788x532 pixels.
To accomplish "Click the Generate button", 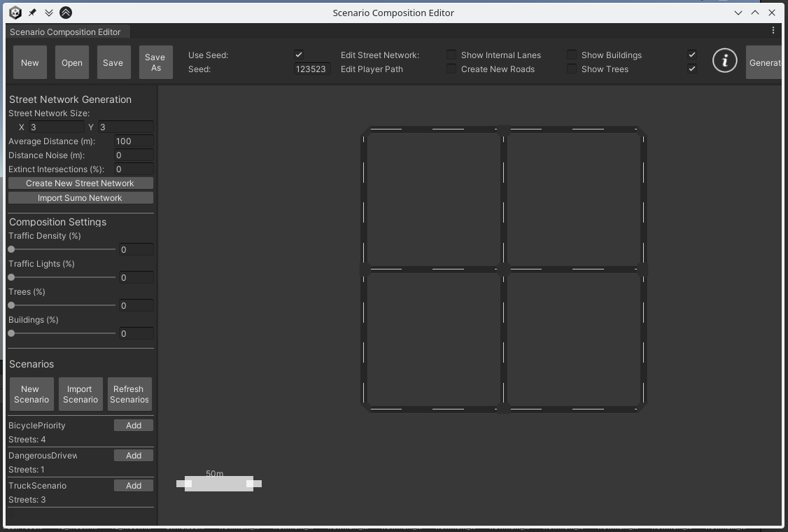I will click(764, 62).
